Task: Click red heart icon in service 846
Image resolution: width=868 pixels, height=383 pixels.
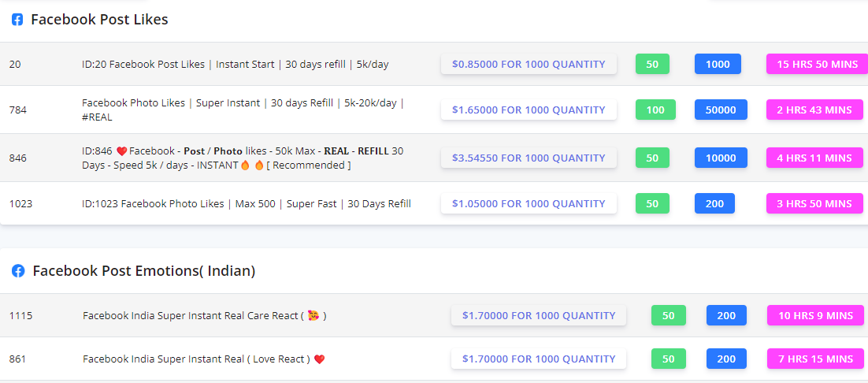Action: tap(121, 151)
